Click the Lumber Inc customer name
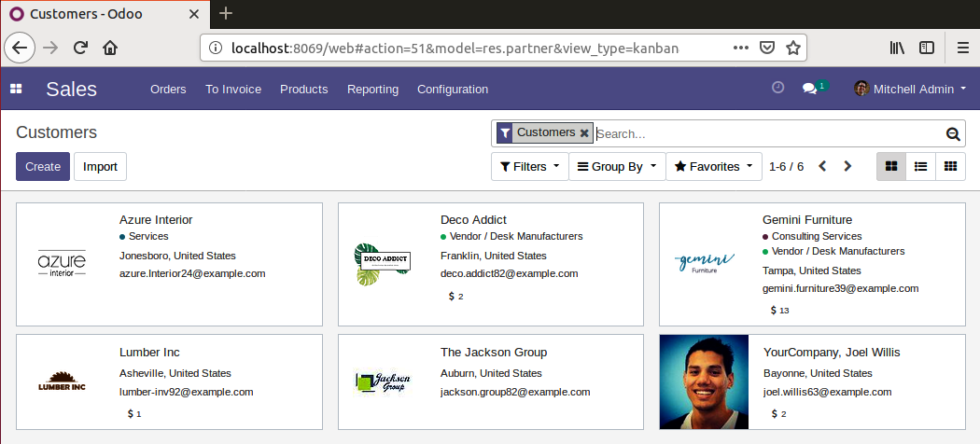The height and width of the screenshot is (444, 980). pos(149,353)
